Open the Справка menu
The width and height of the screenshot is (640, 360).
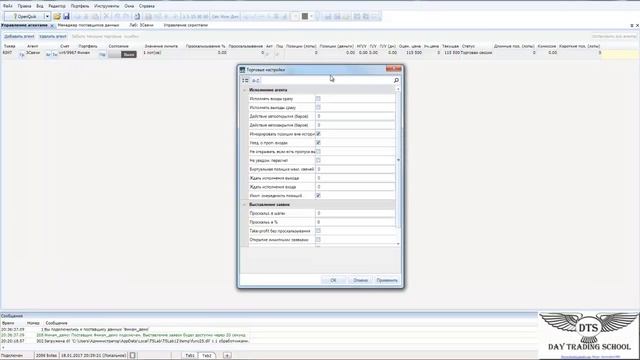pyautogui.click(x=147, y=6)
